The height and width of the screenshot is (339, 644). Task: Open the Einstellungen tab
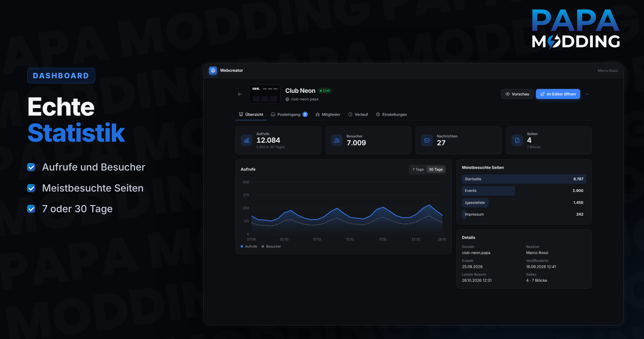[x=391, y=115]
